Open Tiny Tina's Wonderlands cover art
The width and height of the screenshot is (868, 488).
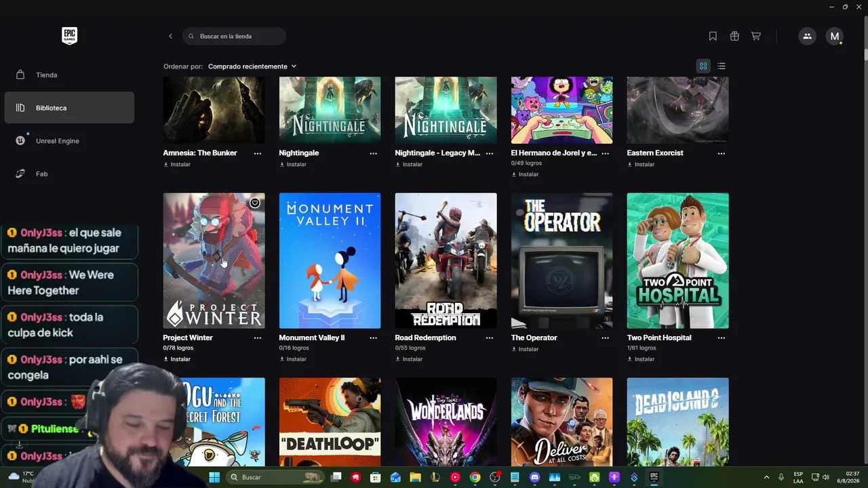[x=446, y=422]
